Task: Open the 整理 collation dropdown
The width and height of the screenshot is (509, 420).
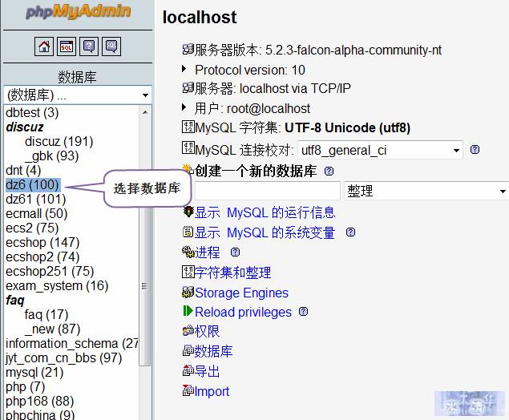Action: (x=426, y=191)
